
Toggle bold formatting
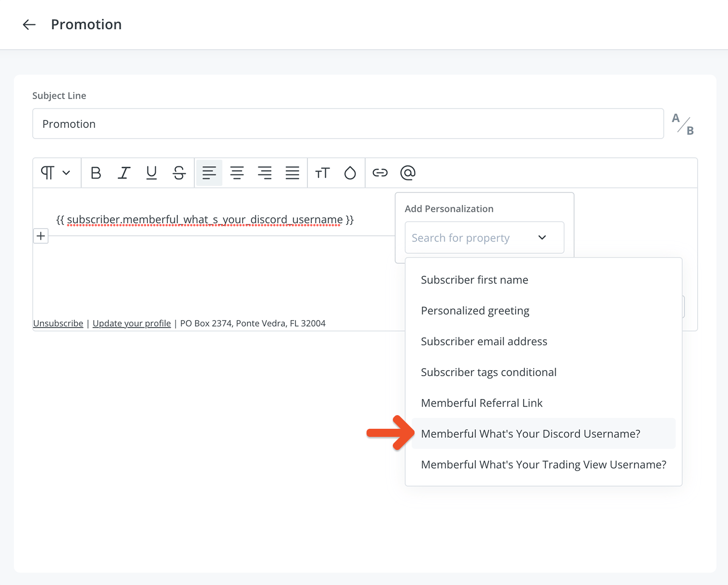click(x=96, y=173)
